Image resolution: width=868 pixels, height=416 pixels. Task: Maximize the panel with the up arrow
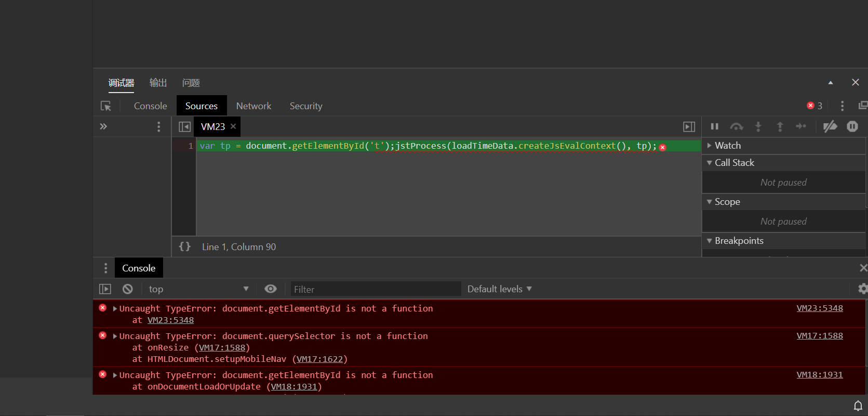[x=831, y=83]
